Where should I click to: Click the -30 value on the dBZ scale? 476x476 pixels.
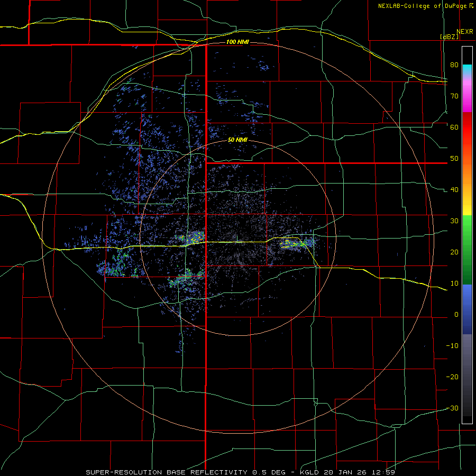(x=452, y=408)
